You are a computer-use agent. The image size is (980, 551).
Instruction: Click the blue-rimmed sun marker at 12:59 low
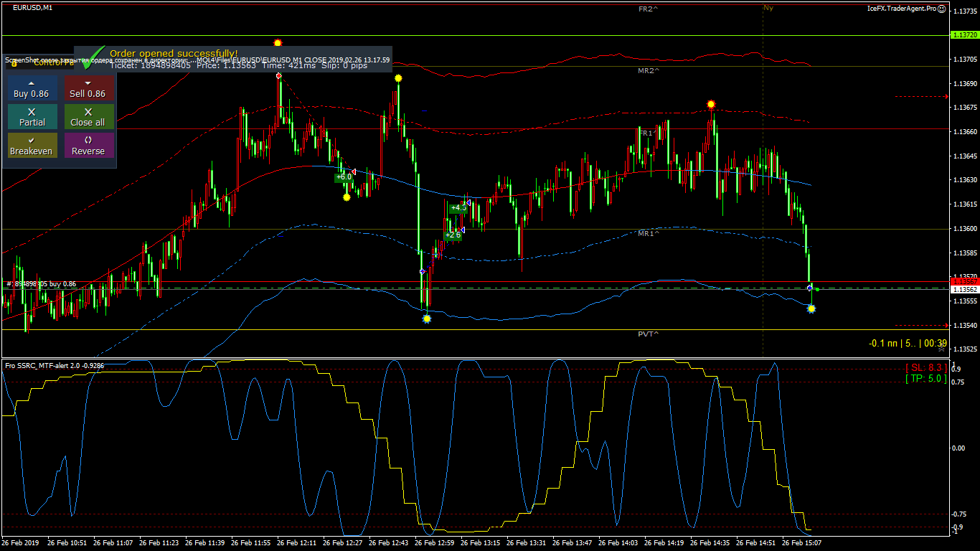point(427,319)
